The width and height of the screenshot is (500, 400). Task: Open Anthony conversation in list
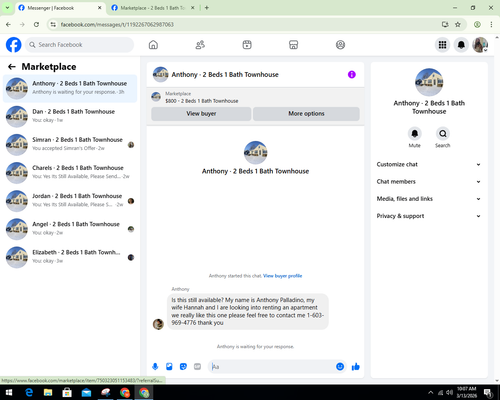(70, 88)
